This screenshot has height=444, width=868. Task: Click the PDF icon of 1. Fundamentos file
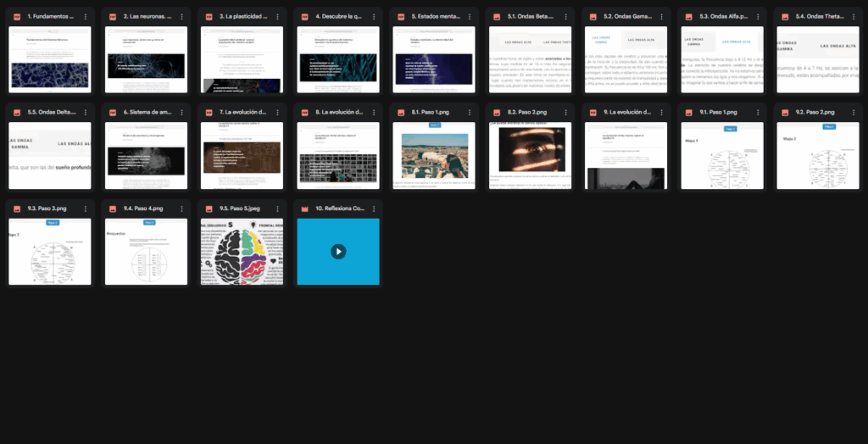pyautogui.click(x=16, y=17)
